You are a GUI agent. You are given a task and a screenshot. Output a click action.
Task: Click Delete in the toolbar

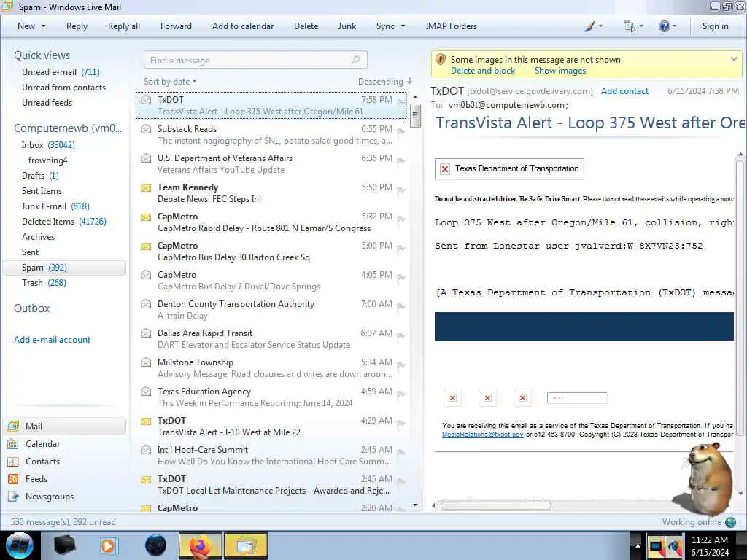306,26
